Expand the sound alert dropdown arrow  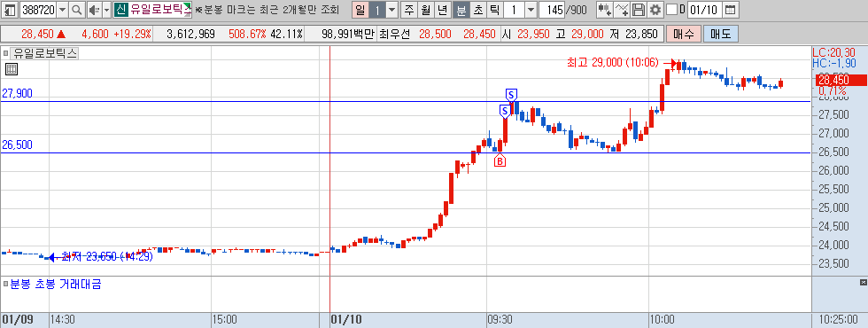(106, 10)
